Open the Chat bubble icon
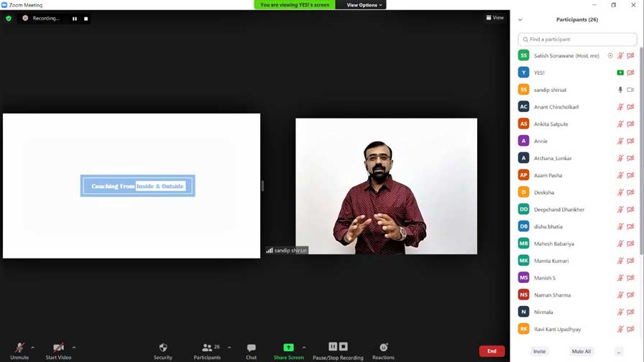The width and height of the screenshot is (644, 362). [x=252, y=348]
